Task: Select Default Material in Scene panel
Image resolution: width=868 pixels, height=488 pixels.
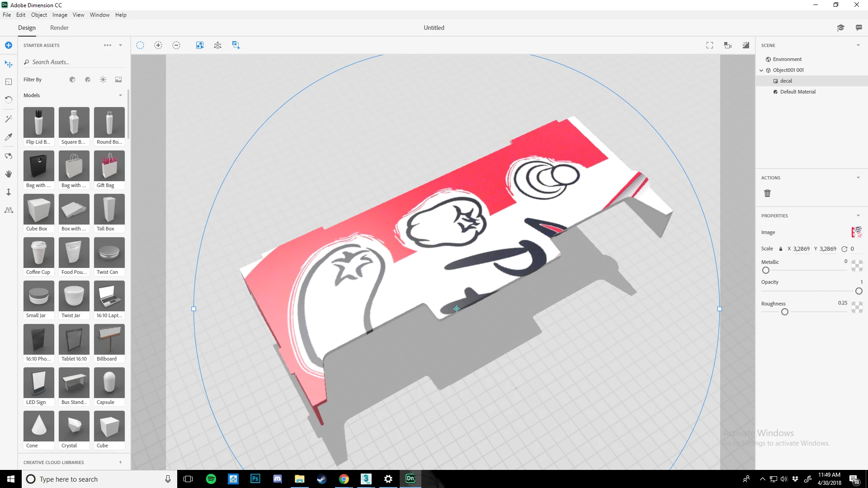Action: [x=797, y=92]
